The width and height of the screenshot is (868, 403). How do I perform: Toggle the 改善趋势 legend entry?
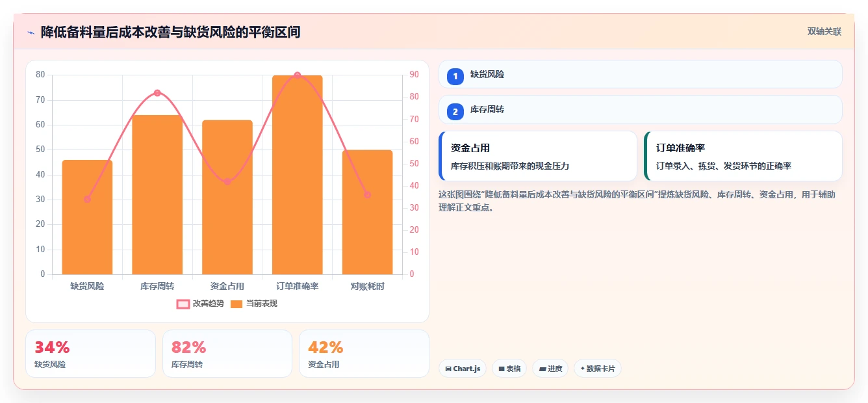[200, 304]
